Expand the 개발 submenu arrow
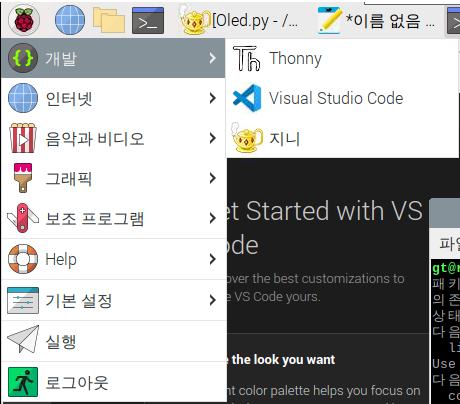 (213, 58)
